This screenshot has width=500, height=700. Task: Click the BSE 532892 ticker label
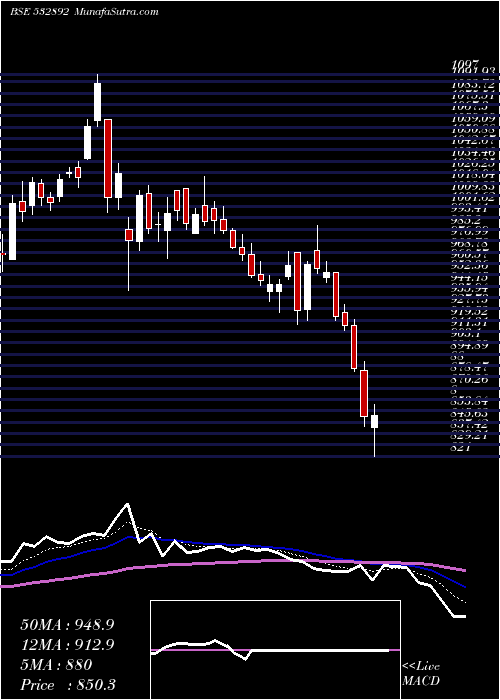39,12
